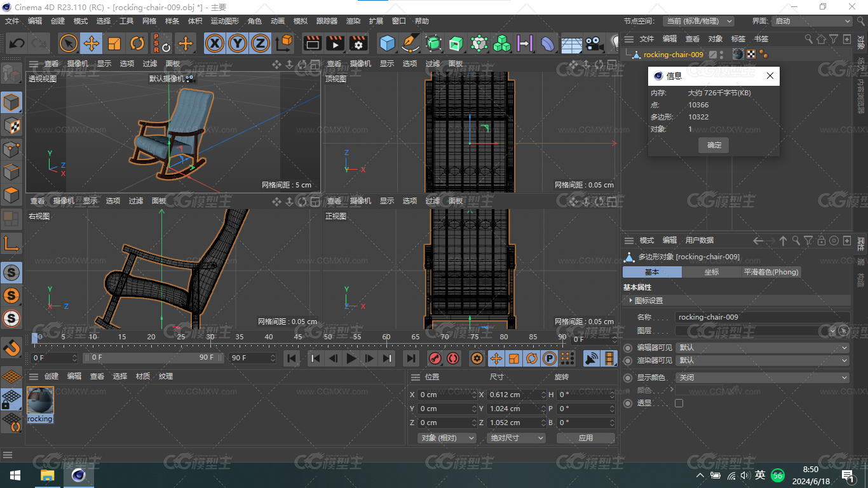Click Play Forwards on the timeline
The width and height of the screenshot is (868, 488).
[351, 358]
